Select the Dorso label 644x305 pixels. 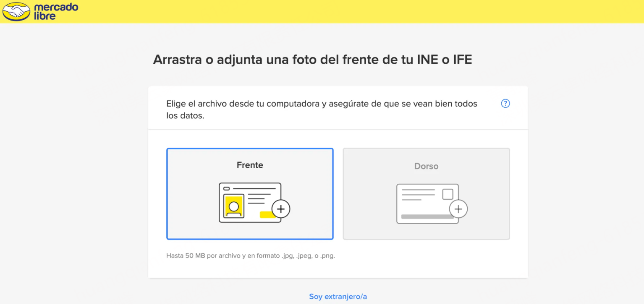click(x=426, y=166)
